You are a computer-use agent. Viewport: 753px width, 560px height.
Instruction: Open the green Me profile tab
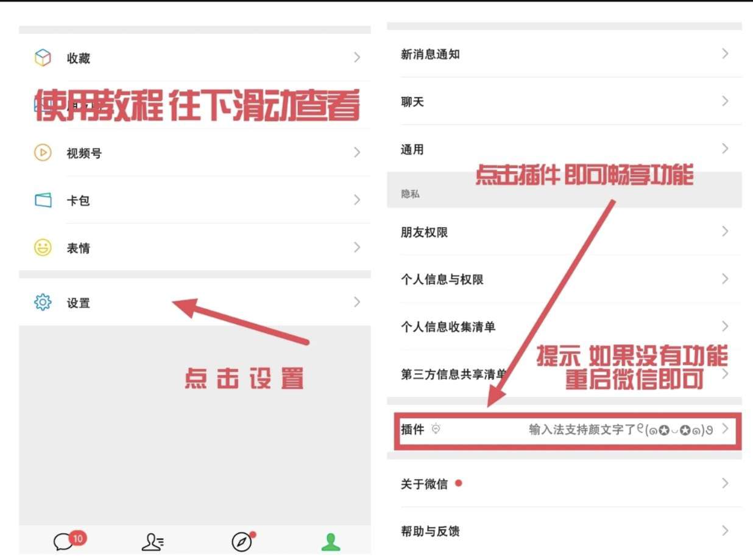coord(330,541)
